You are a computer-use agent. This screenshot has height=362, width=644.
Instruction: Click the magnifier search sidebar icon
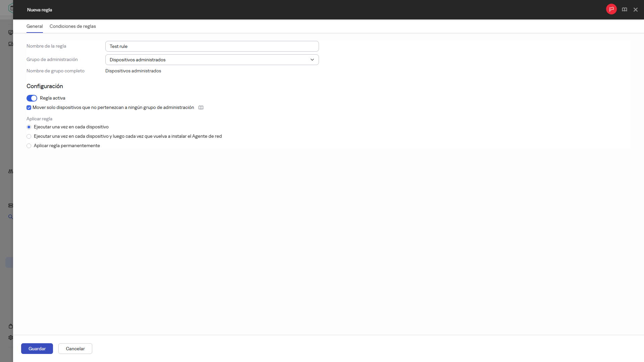click(11, 217)
